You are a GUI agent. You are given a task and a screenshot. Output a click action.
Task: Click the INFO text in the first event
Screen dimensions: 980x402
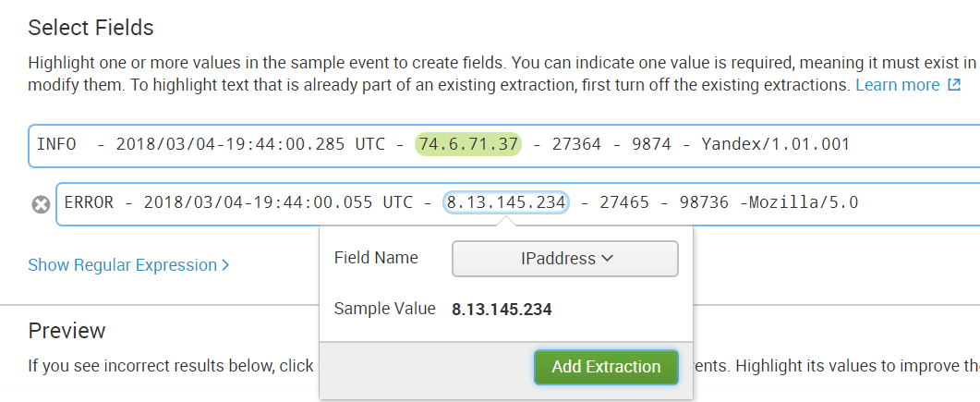coord(56,144)
